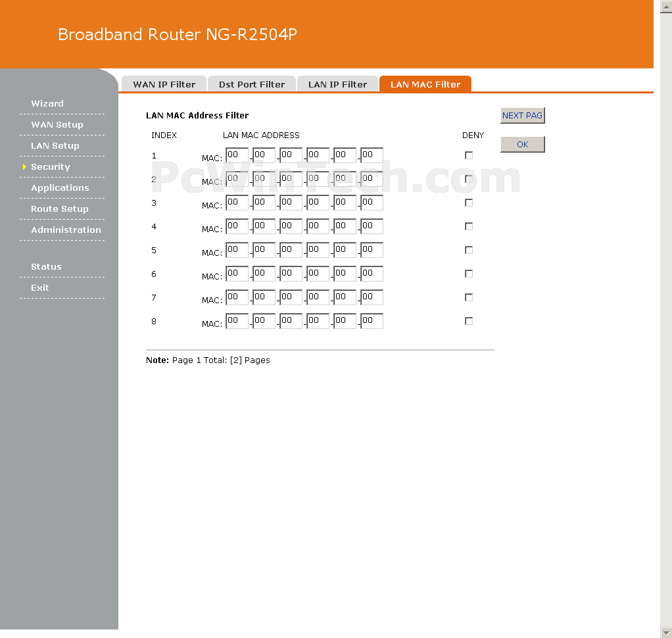Open Applications menu entry
The image size is (672, 638).
coord(60,187)
